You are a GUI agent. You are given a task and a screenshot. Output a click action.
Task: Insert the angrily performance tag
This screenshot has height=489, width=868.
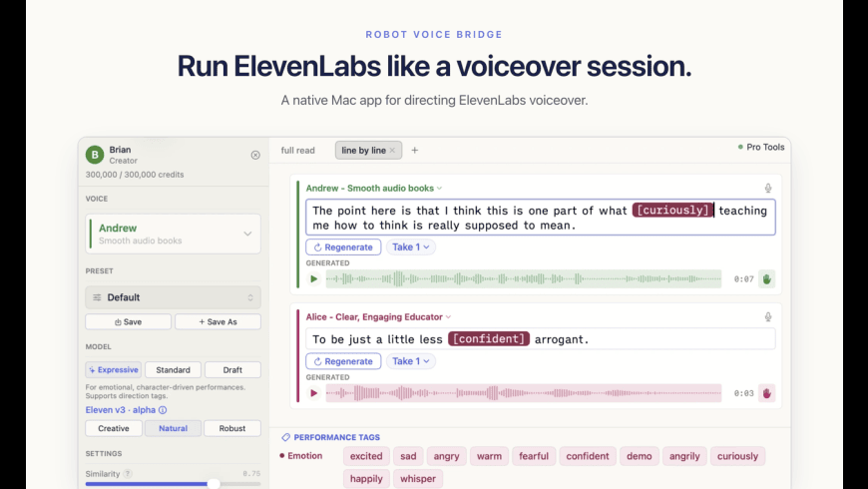tap(684, 456)
